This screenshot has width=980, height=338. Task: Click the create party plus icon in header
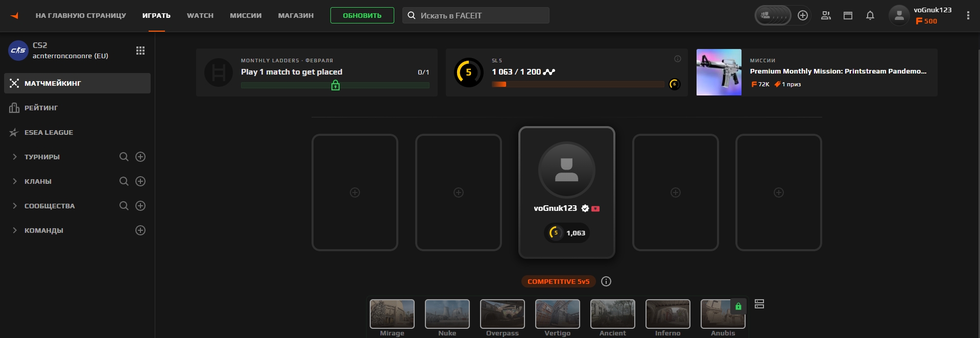803,15
